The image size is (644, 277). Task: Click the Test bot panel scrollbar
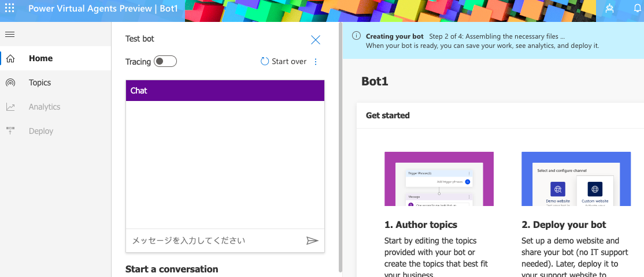click(x=340, y=148)
